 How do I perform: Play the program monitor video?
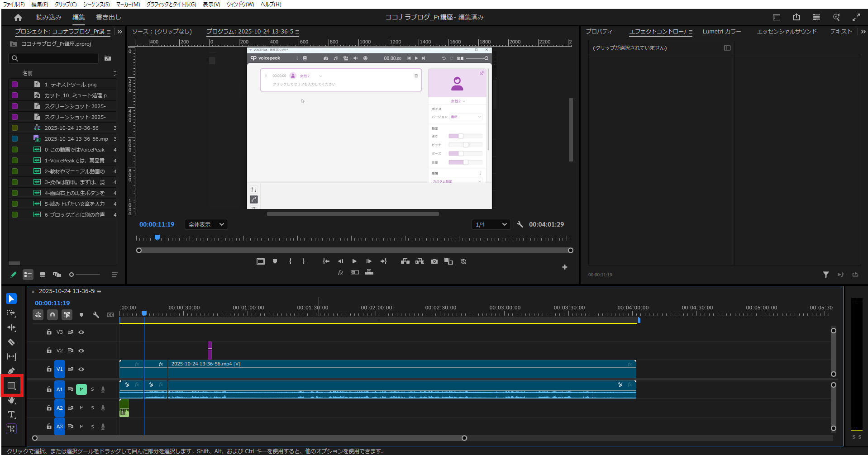pyautogui.click(x=354, y=261)
